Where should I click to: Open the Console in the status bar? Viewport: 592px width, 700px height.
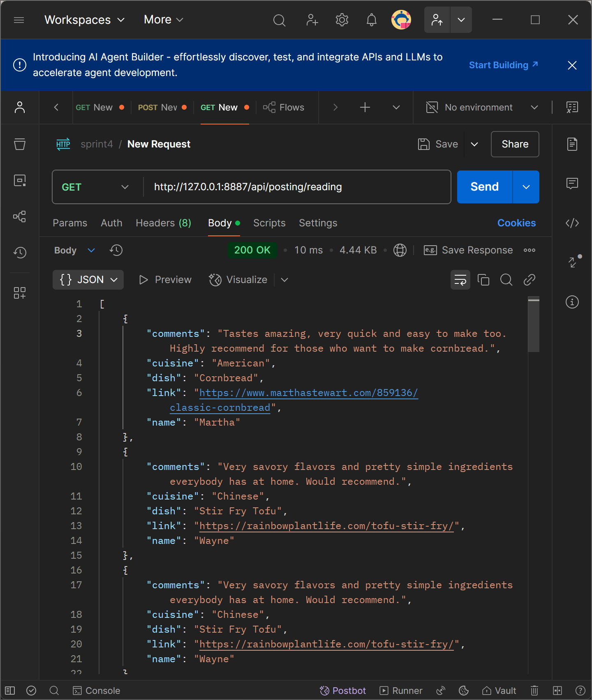click(x=97, y=691)
